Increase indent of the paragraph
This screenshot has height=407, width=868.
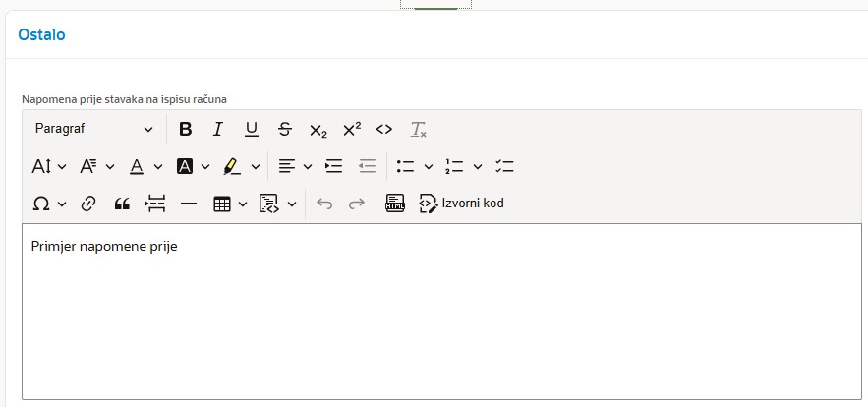[x=334, y=166]
